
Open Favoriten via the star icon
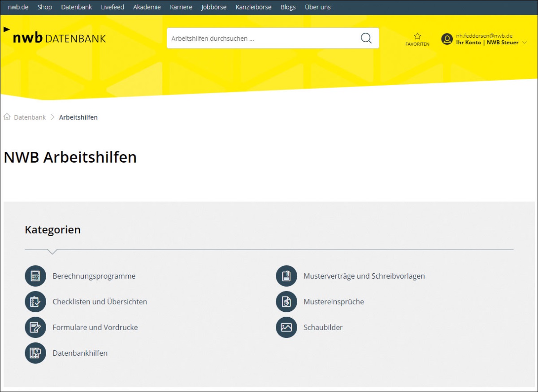(417, 37)
